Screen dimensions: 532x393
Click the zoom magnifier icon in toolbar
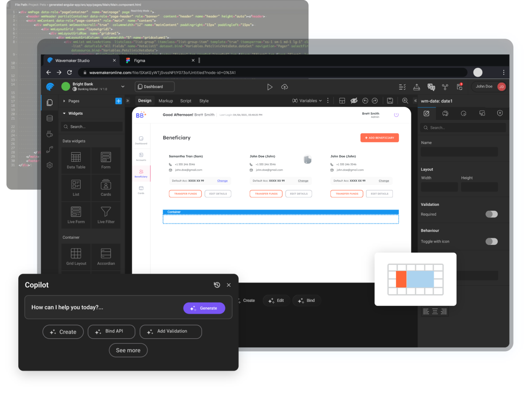click(x=405, y=101)
